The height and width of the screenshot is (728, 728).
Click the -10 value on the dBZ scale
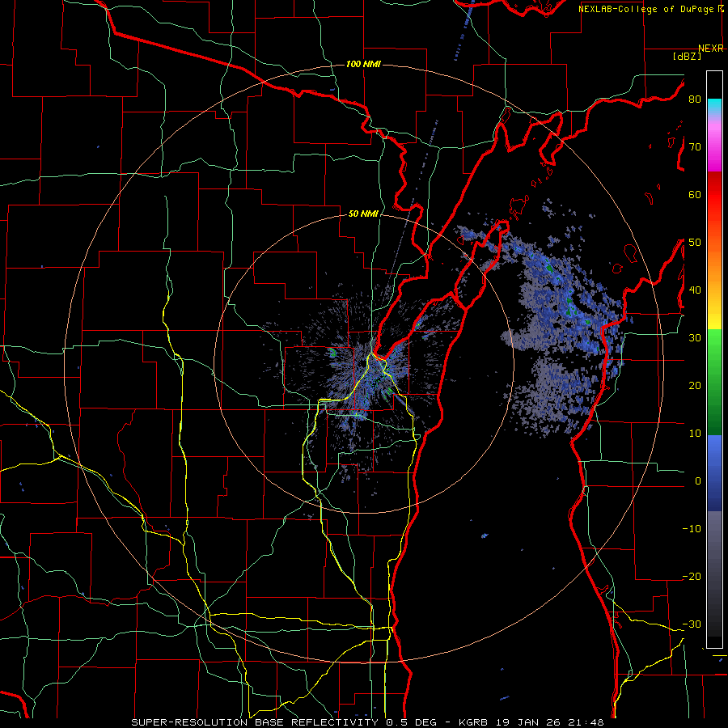(692, 529)
